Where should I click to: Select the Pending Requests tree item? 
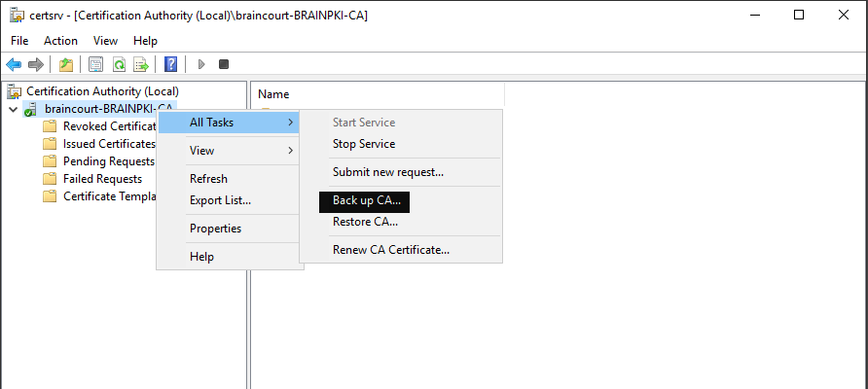pyautogui.click(x=109, y=161)
